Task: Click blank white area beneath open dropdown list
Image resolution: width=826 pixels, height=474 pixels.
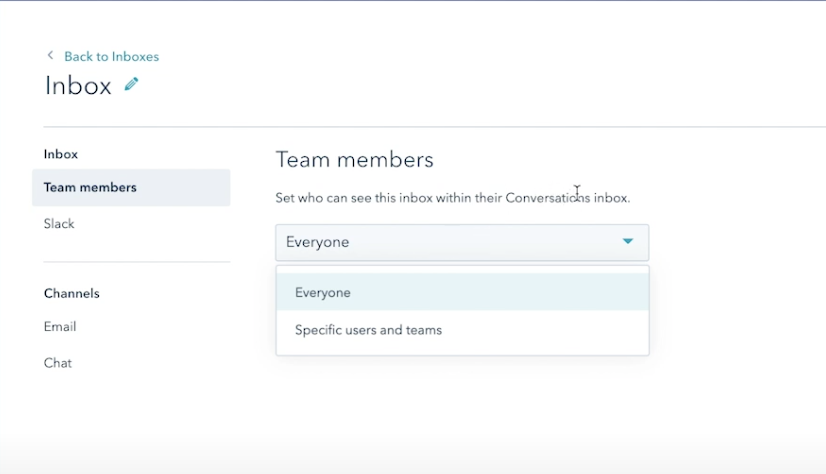Action: click(462, 400)
